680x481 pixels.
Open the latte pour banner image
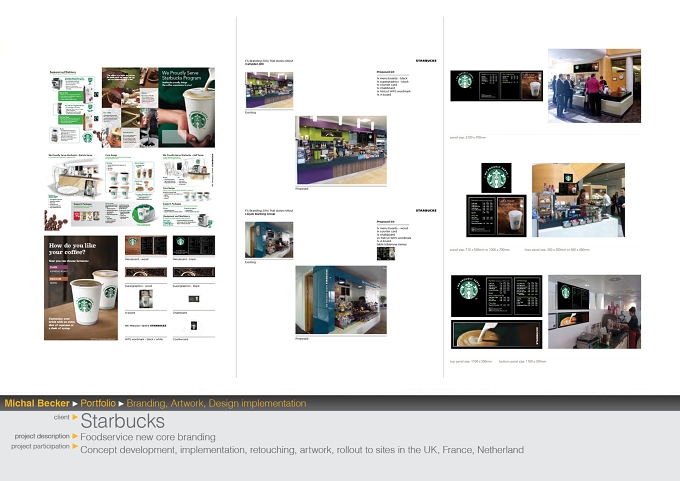pos(497,334)
